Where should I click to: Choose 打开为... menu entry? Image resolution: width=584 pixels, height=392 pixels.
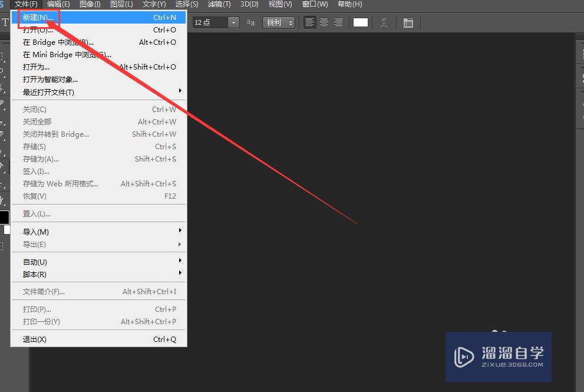tap(98, 67)
